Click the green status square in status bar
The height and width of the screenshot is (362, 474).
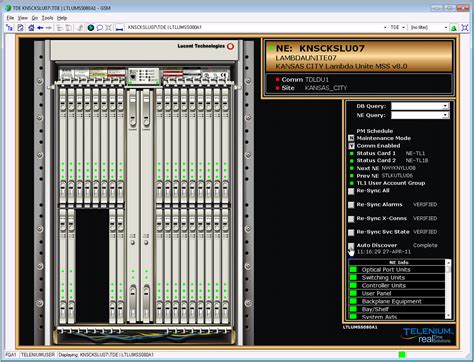click(x=402, y=355)
